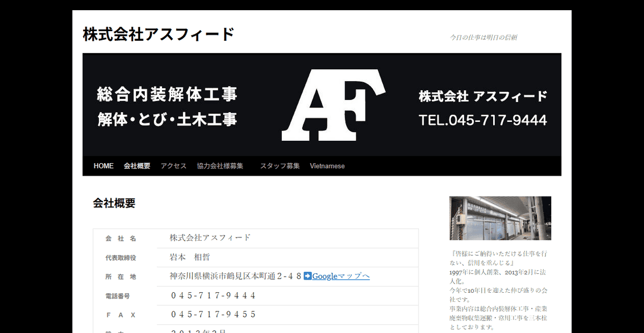Switch to the Vietnamese page
This screenshot has width=644, height=333.
327,166
